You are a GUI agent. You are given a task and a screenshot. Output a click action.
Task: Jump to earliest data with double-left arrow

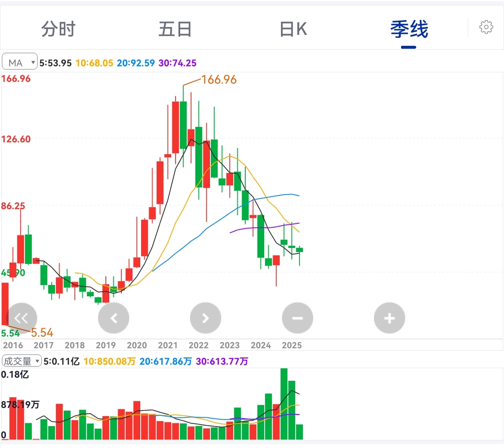pos(21,318)
